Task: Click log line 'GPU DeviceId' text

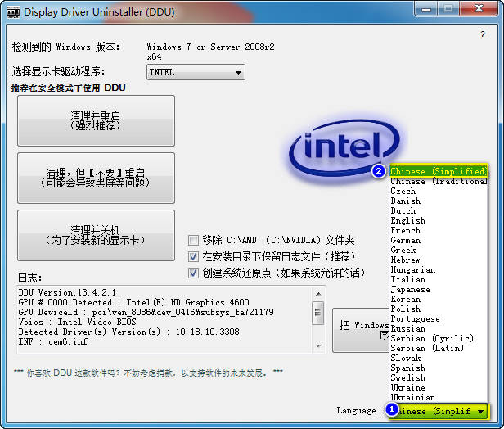Action: click(146, 312)
